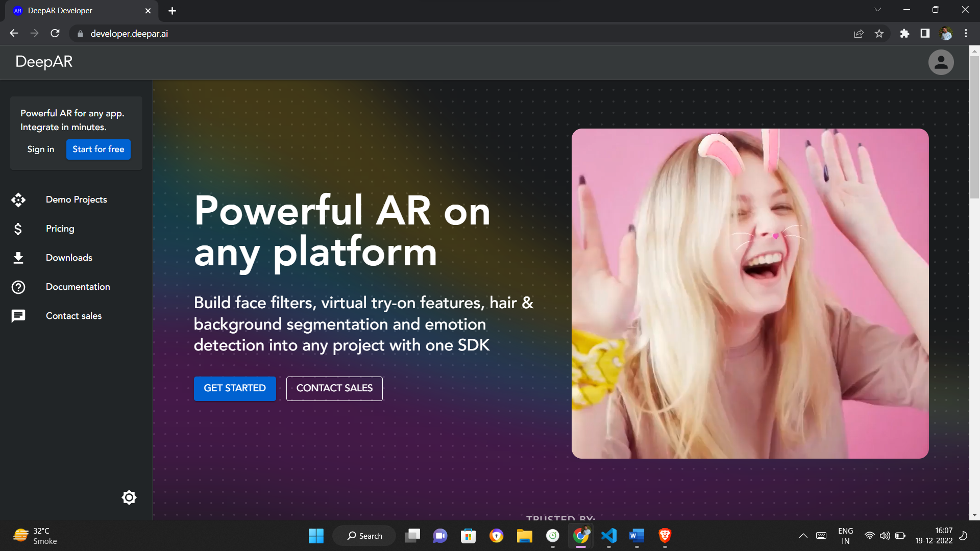
Task: Open Contact sales menu item
Action: click(x=74, y=316)
